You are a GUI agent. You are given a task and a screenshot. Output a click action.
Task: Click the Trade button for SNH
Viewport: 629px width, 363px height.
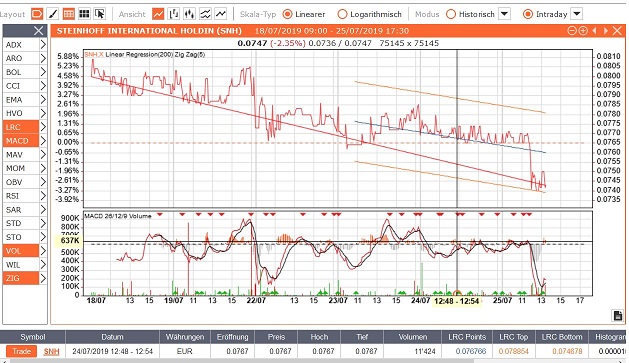click(22, 351)
